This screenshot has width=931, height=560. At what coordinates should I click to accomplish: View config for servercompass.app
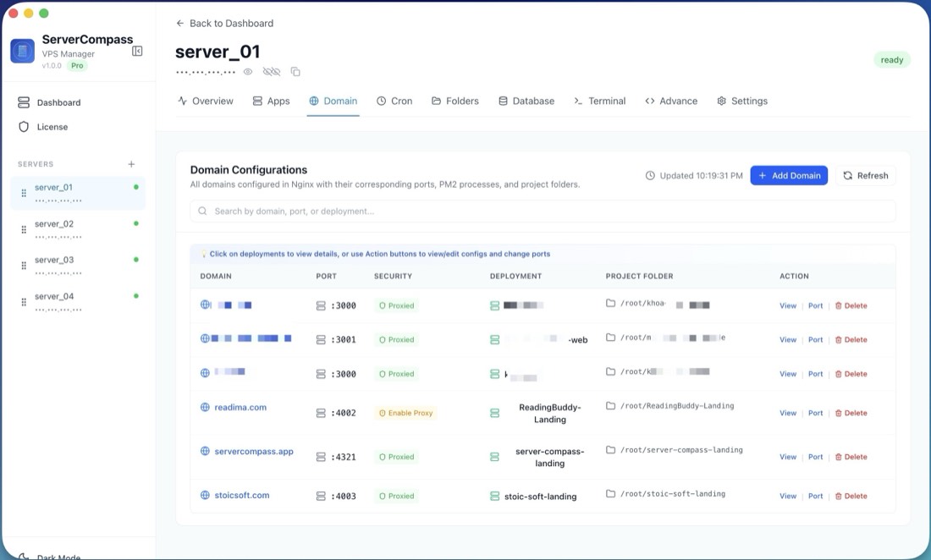click(788, 457)
